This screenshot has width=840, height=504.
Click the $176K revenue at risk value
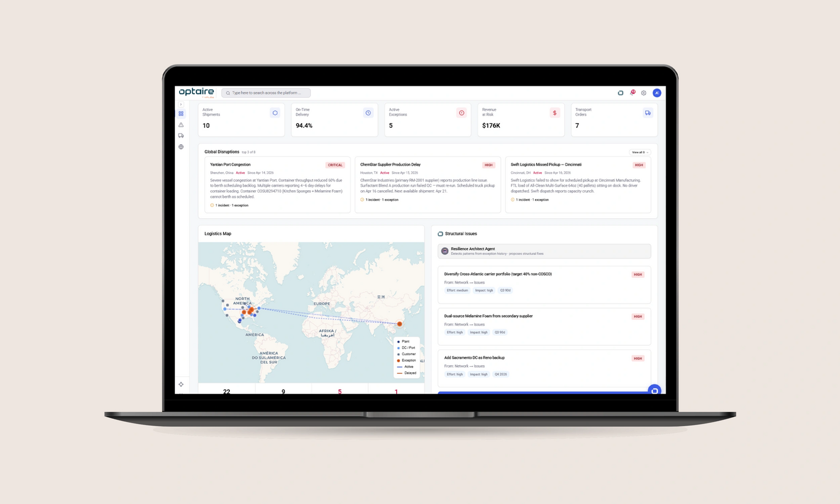coord(491,125)
